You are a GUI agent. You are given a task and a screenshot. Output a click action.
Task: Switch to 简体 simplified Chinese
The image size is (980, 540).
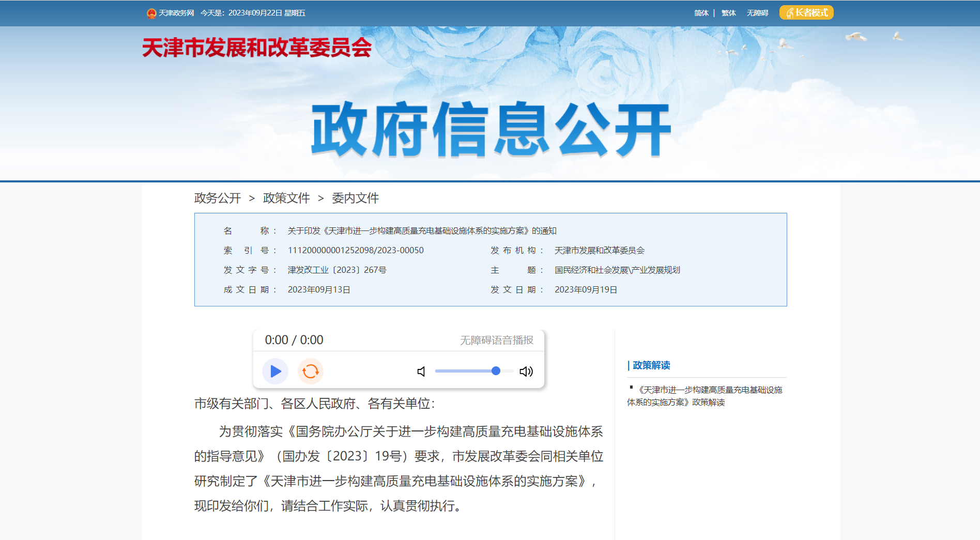701,13
